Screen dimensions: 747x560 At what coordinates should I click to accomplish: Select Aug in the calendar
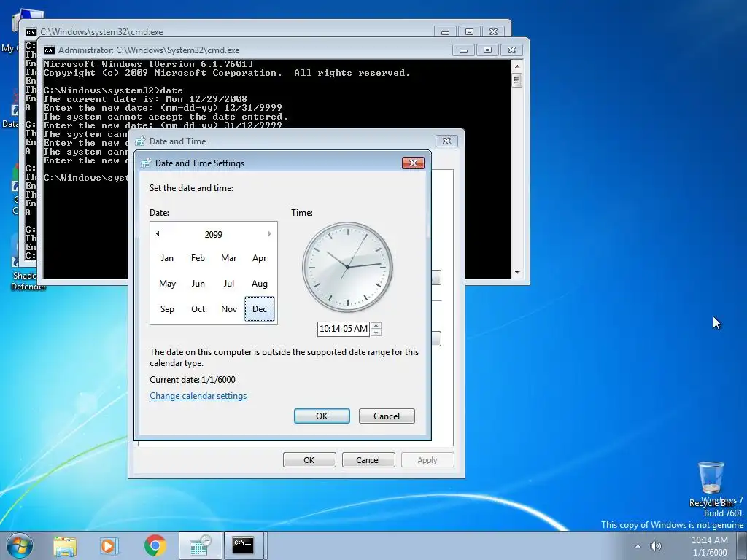tap(259, 284)
